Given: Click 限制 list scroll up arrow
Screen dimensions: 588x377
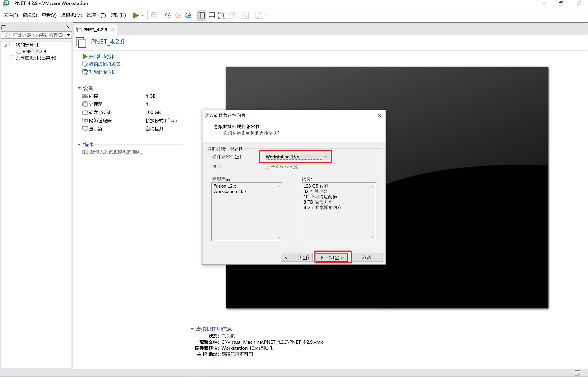Looking at the screenshot, I should point(372,187).
